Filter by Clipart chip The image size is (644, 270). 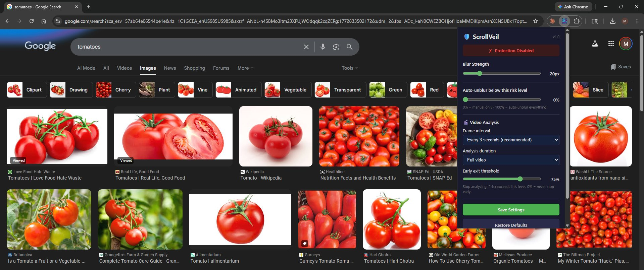pyautogui.click(x=27, y=90)
